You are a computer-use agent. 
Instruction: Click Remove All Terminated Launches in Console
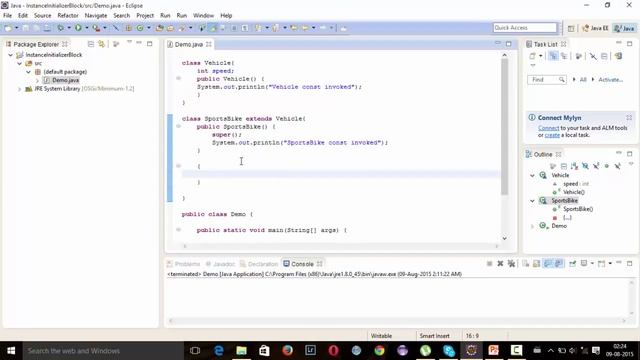[x=511, y=264]
